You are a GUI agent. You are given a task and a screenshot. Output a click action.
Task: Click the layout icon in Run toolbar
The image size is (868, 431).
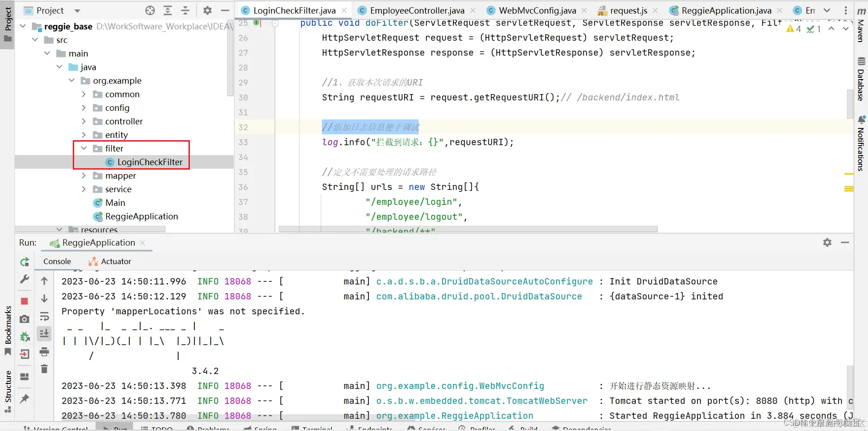click(x=25, y=377)
